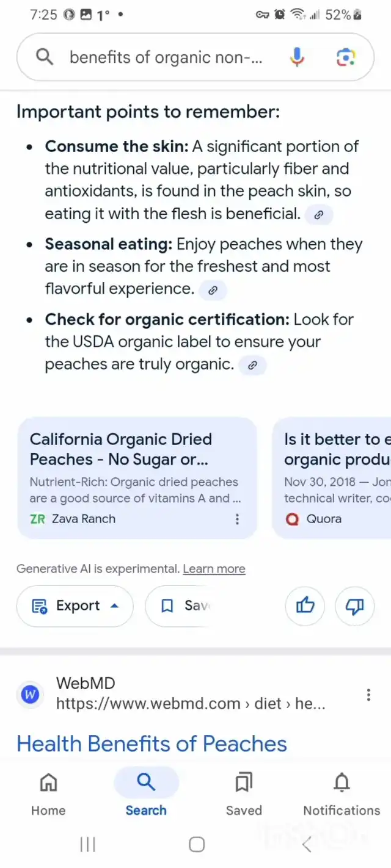The width and height of the screenshot is (391, 868).
Task: Open source link after 'Consume the skin' point
Action: coord(318,215)
